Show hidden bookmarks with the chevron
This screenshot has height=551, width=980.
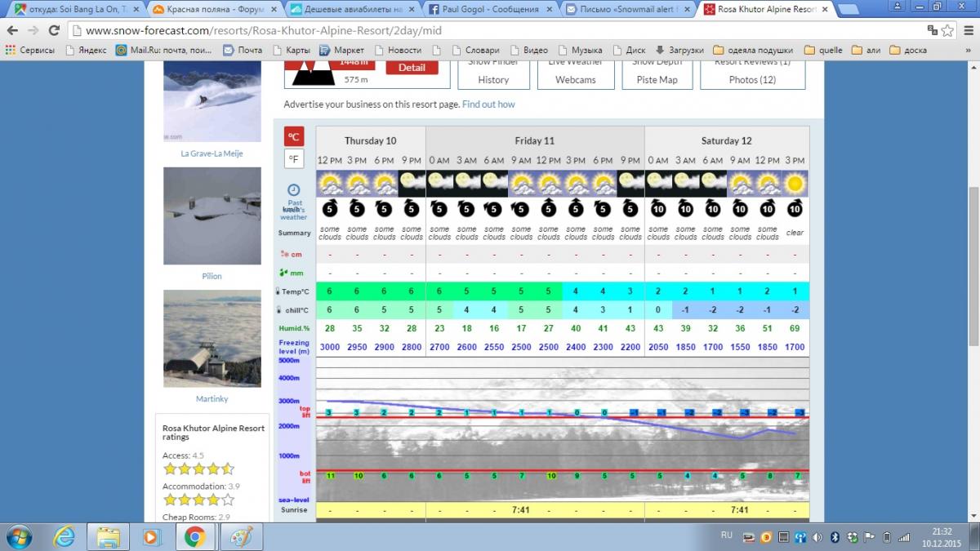pyautogui.click(x=969, y=50)
